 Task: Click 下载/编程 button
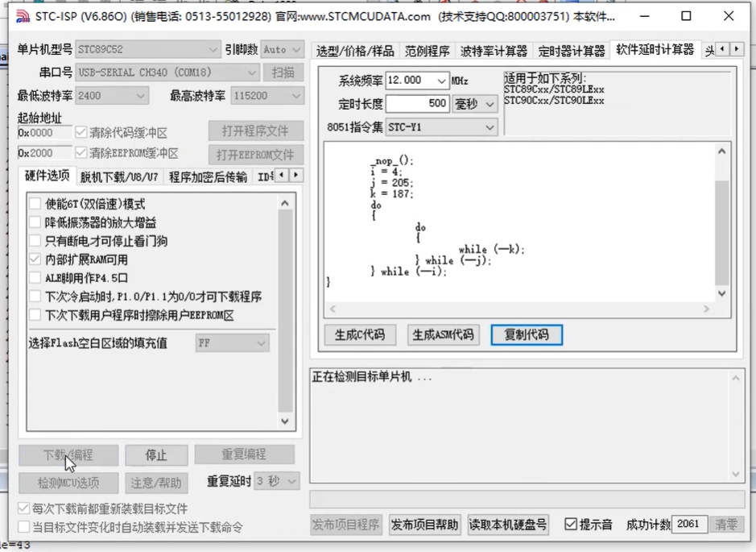(x=68, y=454)
